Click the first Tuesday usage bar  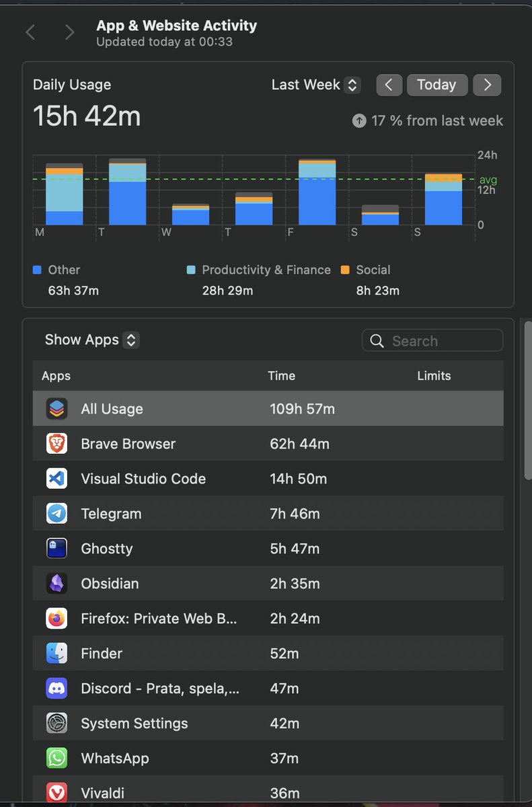[127, 192]
